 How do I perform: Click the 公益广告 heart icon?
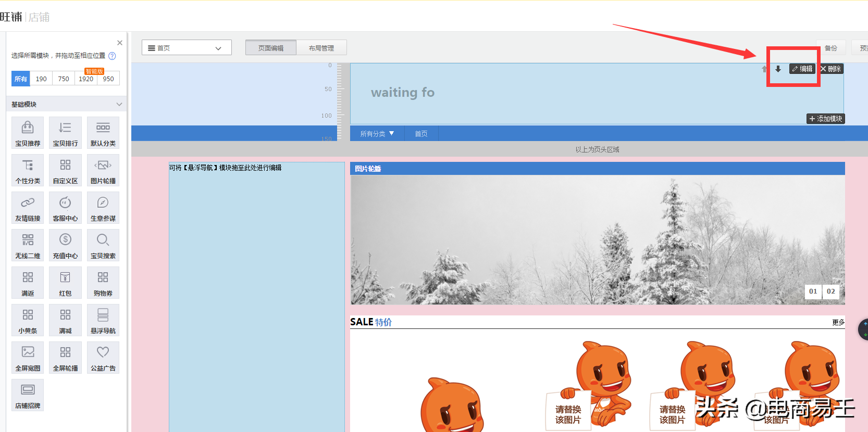[x=103, y=353]
